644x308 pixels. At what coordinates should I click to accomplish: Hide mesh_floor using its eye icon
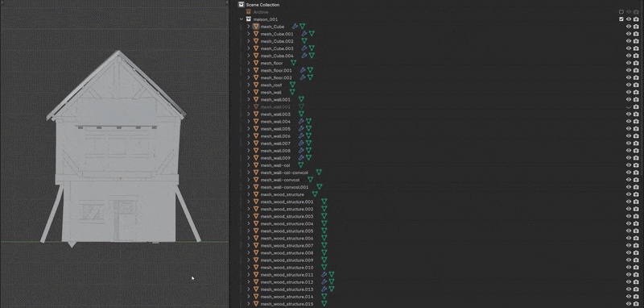tap(629, 63)
